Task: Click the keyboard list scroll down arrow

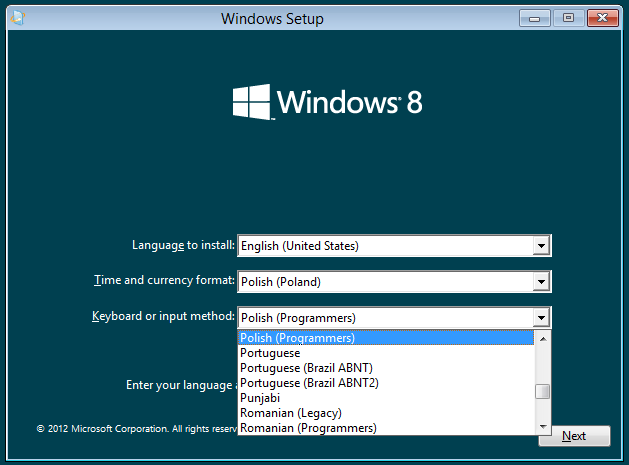Action: click(543, 427)
